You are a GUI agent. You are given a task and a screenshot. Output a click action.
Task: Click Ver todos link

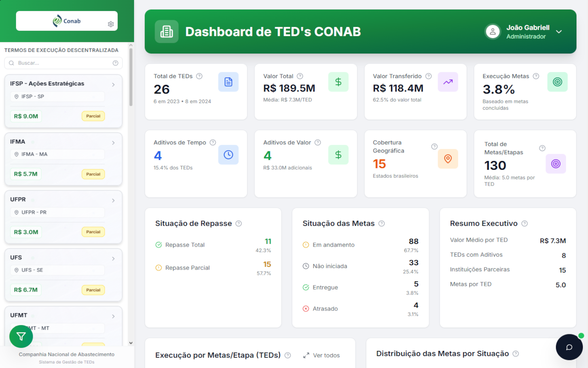(321, 355)
